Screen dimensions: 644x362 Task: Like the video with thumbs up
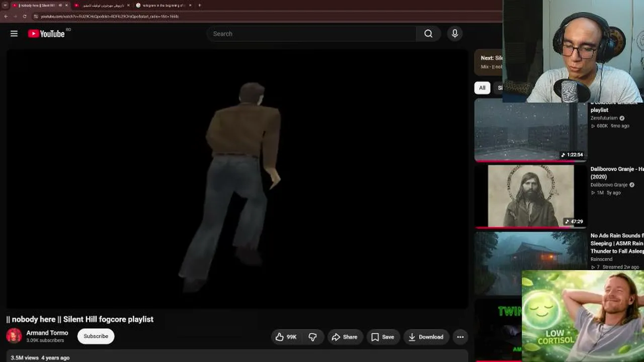coord(286,337)
